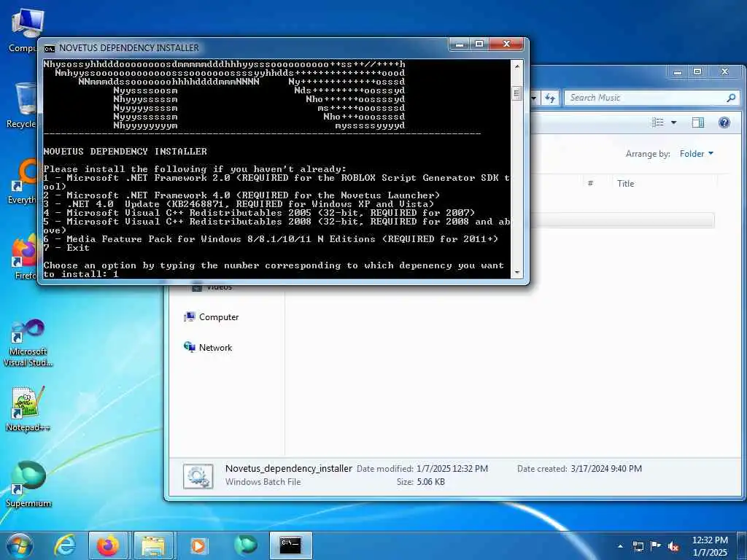Select Notepad++ desktop shortcut
This screenshot has height=560, width=747.
[x=28, y=408]
